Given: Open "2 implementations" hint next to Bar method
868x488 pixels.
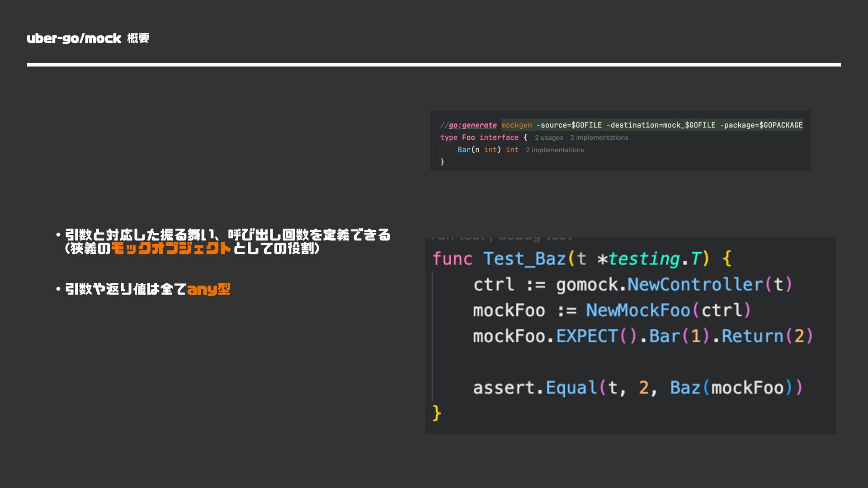Looking at the screenshot, I should click(x=555, y=150).
